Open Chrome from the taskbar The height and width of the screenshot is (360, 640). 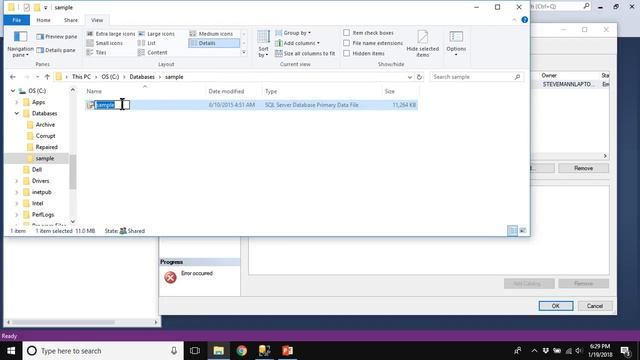coord(242,351)
